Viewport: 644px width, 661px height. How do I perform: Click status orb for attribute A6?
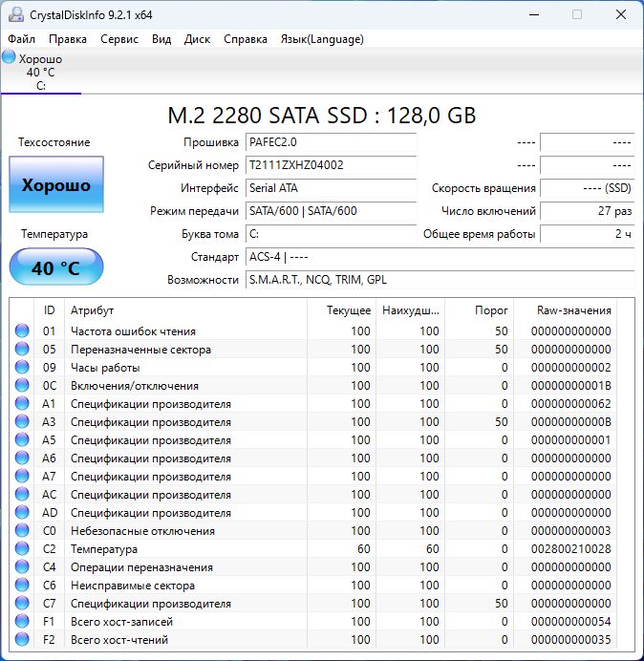click(x=22, y=458)
